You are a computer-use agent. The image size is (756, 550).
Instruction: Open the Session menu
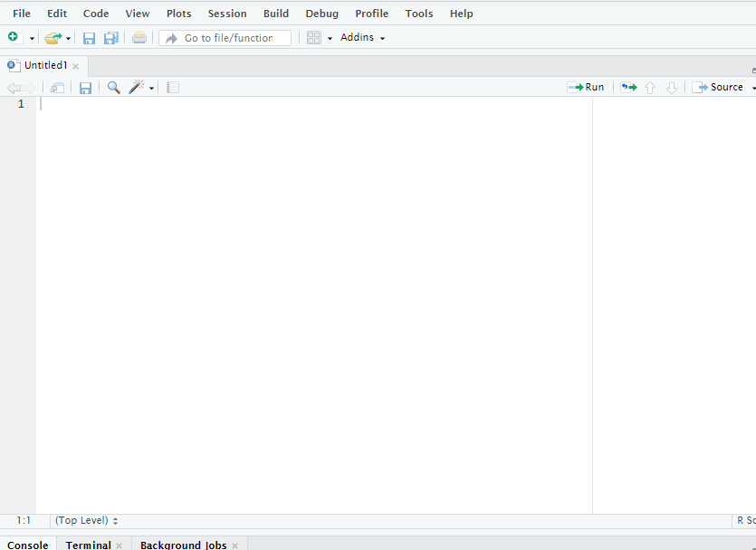pos(226,14)
